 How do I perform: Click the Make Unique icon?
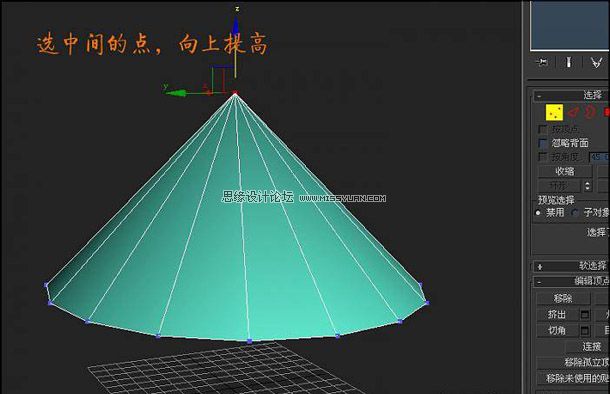pos(597,62)
